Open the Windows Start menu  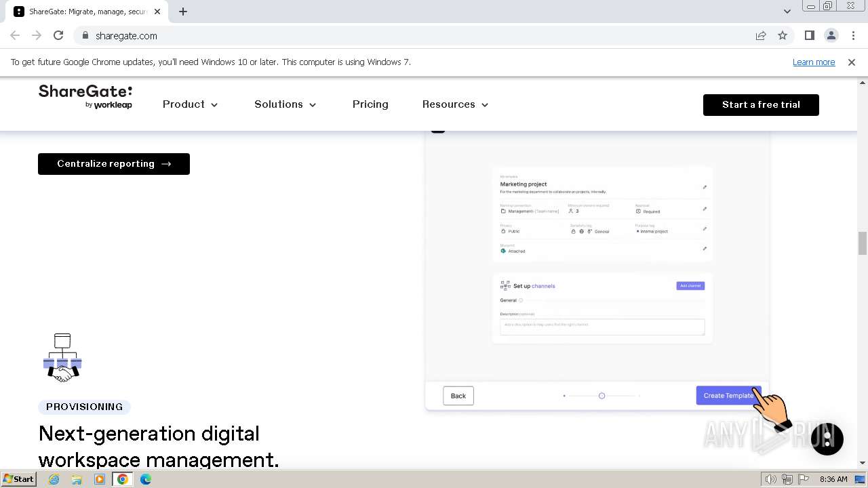click(18, 479)
